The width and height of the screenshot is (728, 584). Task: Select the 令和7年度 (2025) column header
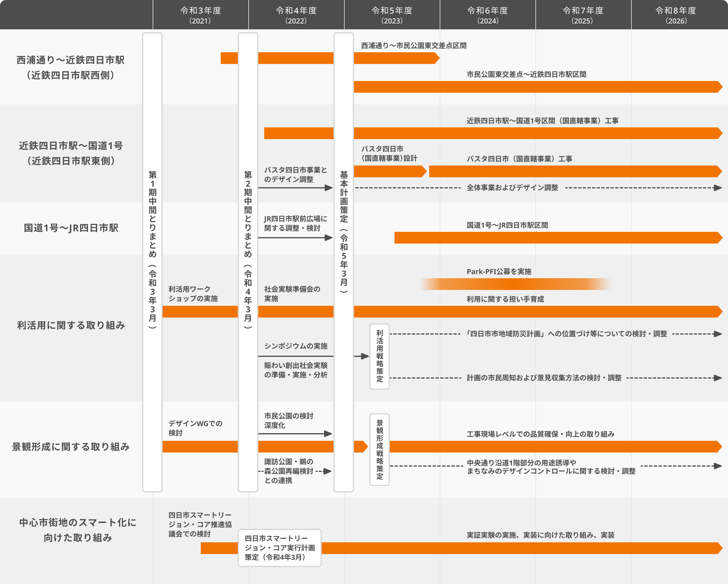pos(583,15)
